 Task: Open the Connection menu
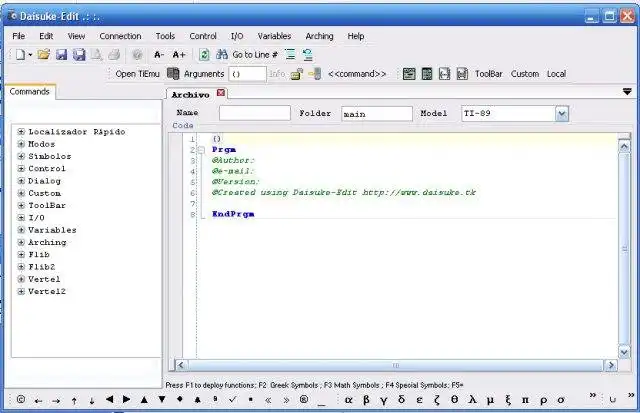pos(120,36)
